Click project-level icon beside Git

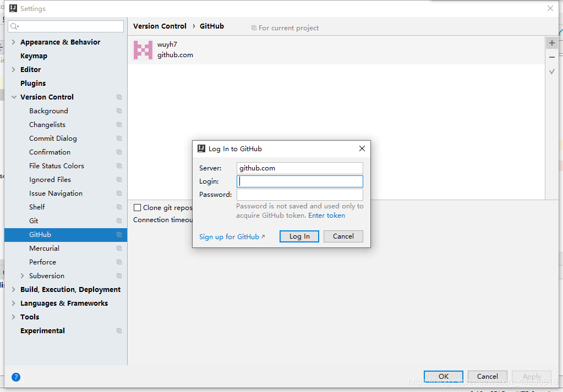click(x=119, y=221)
